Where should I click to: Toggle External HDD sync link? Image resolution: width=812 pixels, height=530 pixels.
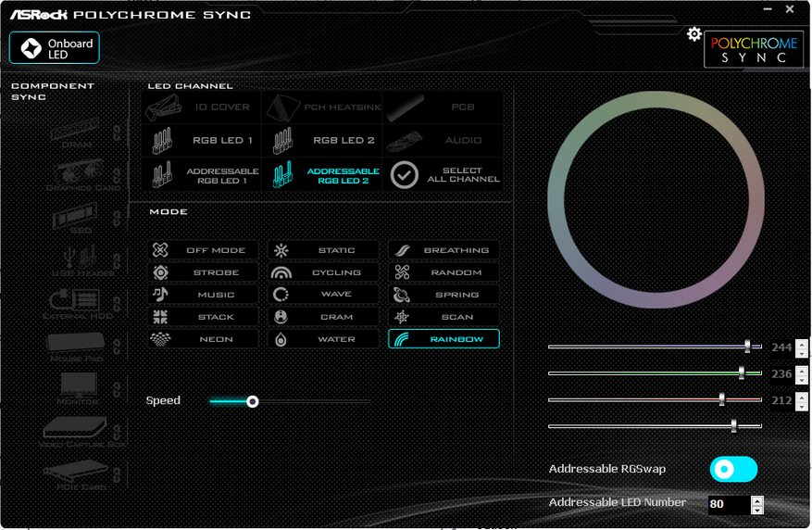coord(117,304)
